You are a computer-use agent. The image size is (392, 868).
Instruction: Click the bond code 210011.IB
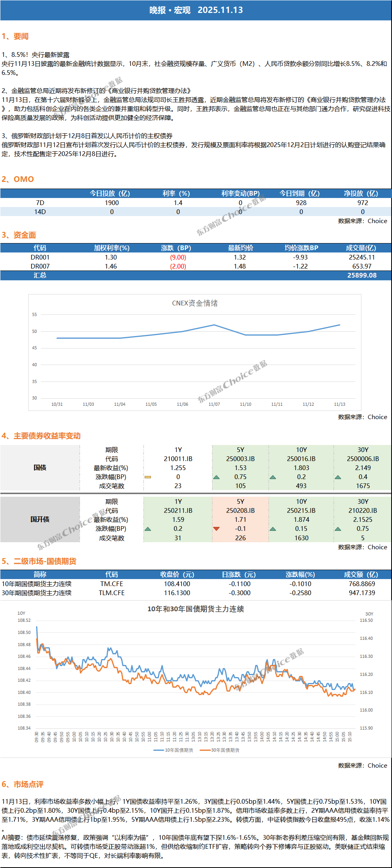[178, 459]
